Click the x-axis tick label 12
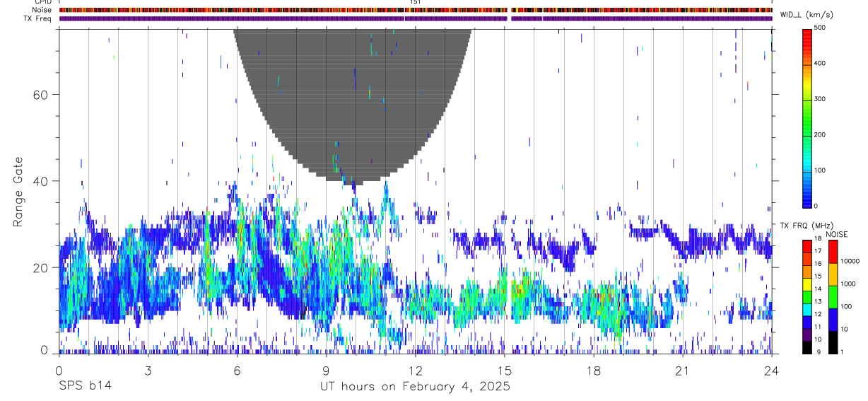Image resolution: width=868 pixels, height=401 pixels. click(416, 370)
